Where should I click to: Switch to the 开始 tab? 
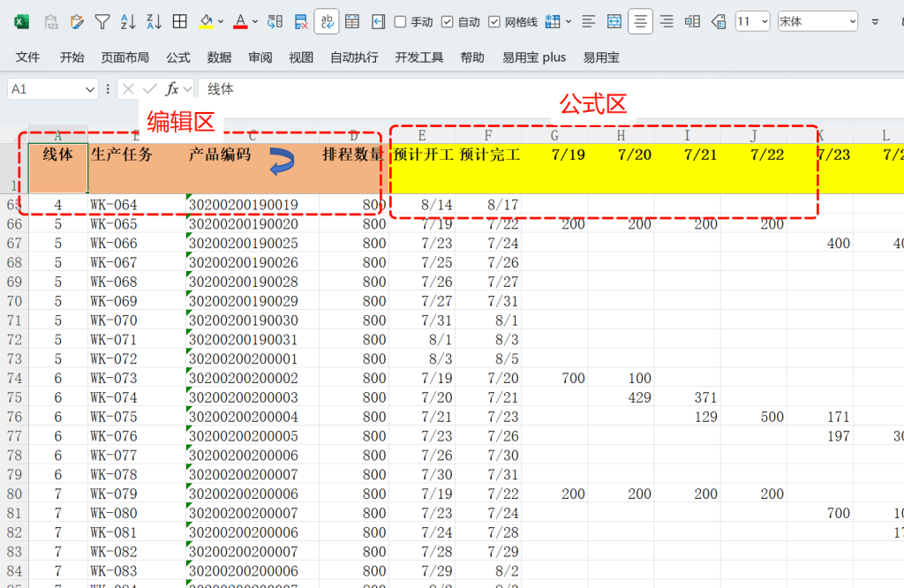(x=72, y=57)
